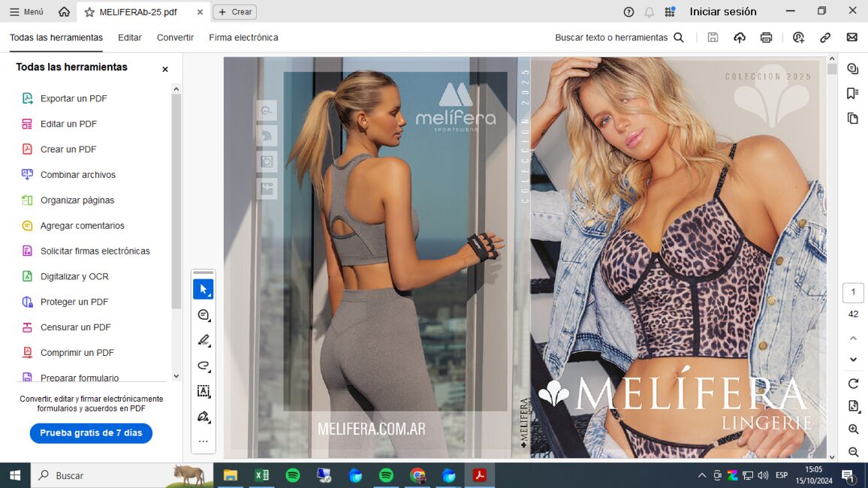This screenshot has width=868, height=488.
Task: Select Combinar archivos tool
Action: (78, 175)
